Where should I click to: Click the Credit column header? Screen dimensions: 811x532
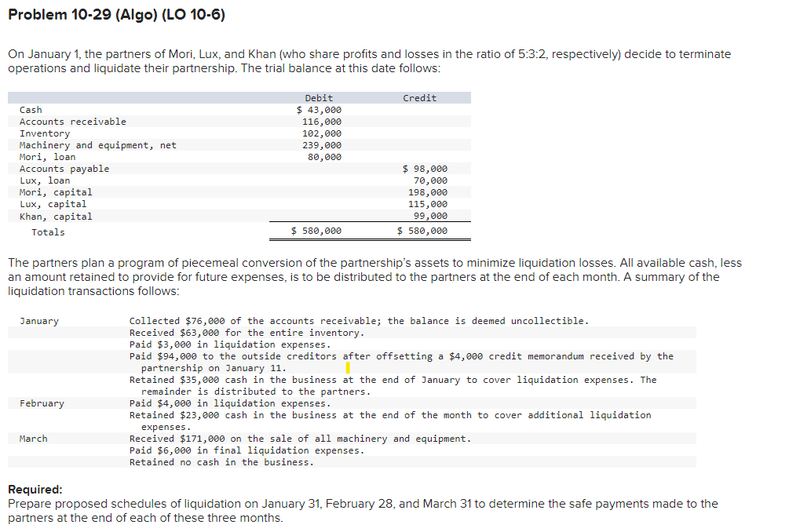click(419, 98)
